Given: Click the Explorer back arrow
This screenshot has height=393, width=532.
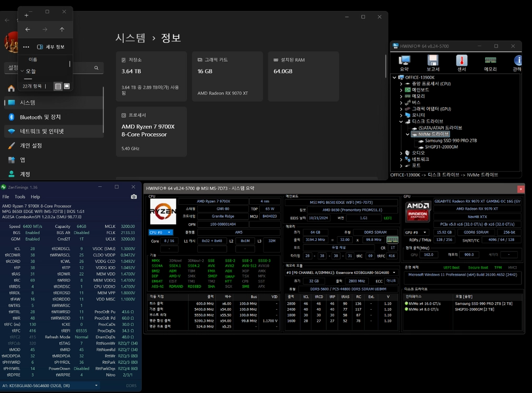Looking at the screenshot, I should (x=27, y=29).
